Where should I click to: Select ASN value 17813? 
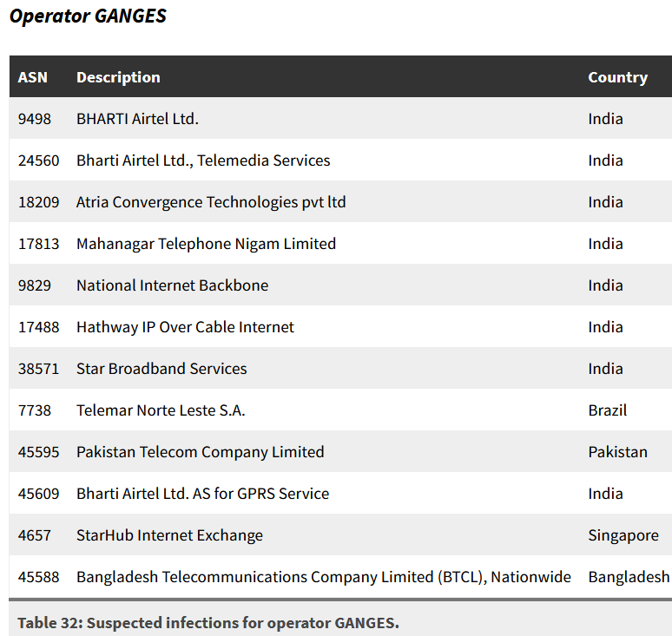click(38, 244)
